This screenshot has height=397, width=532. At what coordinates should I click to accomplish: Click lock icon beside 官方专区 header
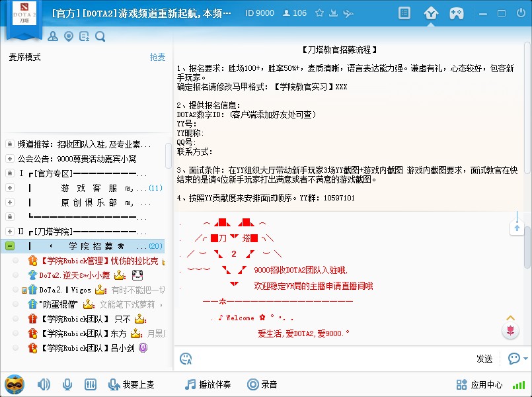click(x=10, y=173)
